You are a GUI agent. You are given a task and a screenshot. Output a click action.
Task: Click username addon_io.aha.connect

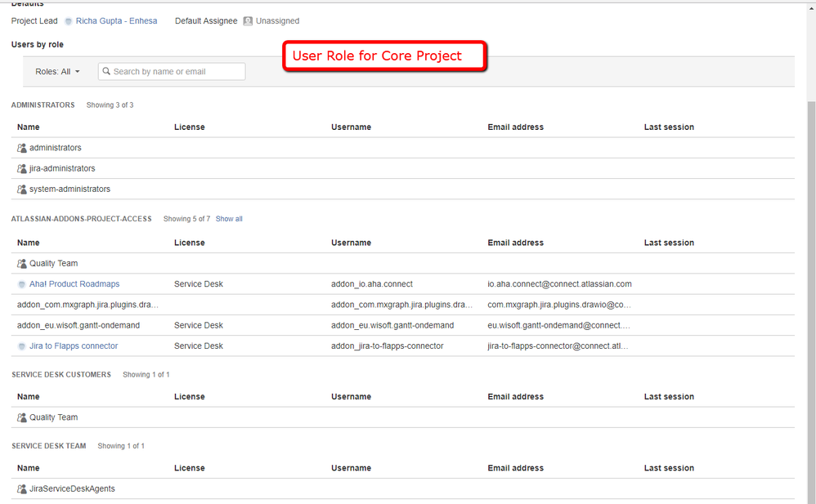(x=371, y=284)
